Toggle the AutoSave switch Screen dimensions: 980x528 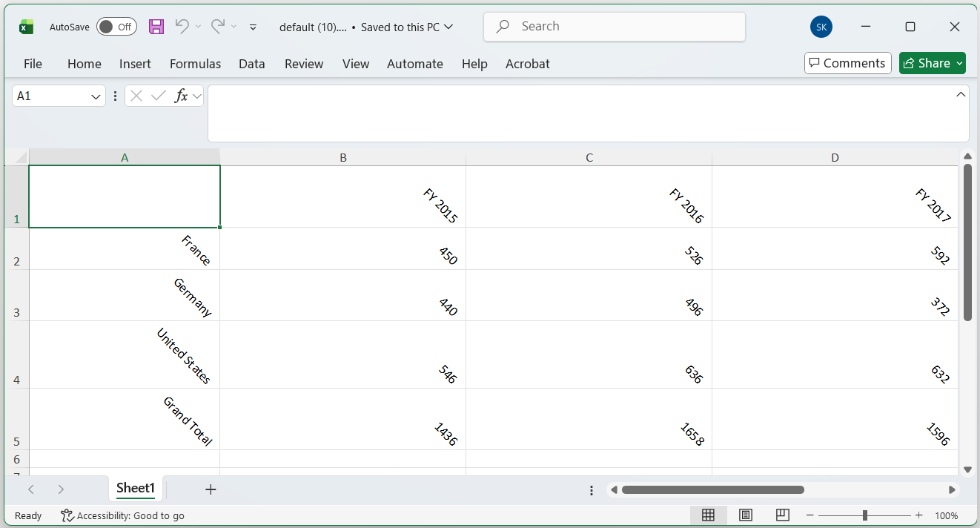click(x=116, y=27)
